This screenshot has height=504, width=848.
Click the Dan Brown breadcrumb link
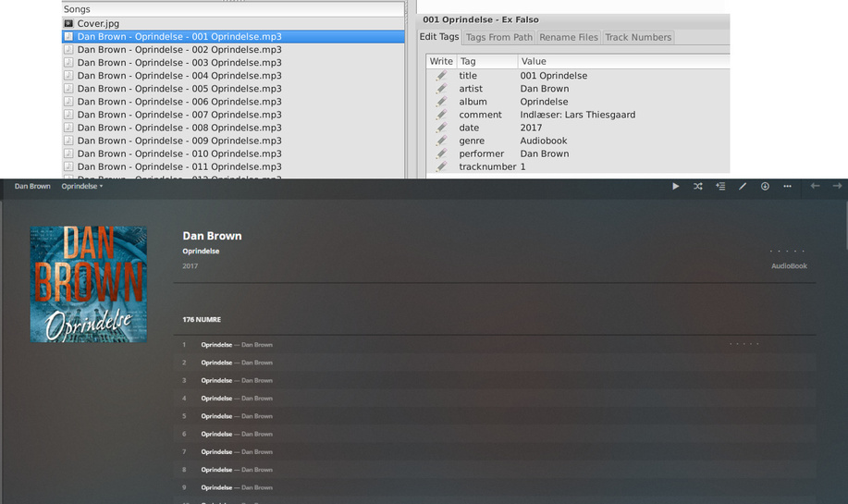(x=32, y=186)
